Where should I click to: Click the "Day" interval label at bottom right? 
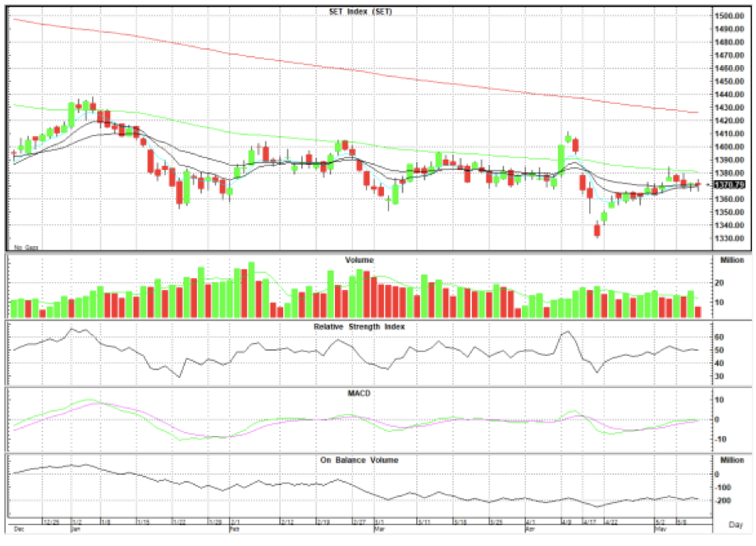pyautogui.click(x=736, y=525)
